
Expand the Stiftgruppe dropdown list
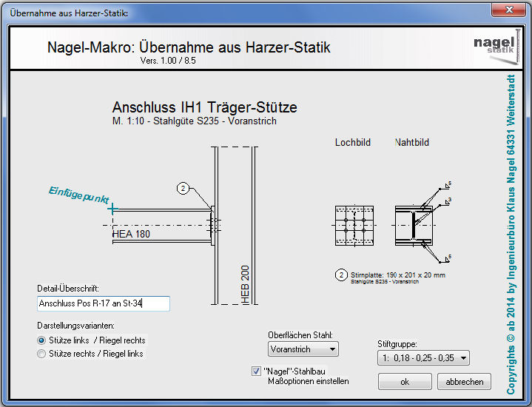coord(423,358)
